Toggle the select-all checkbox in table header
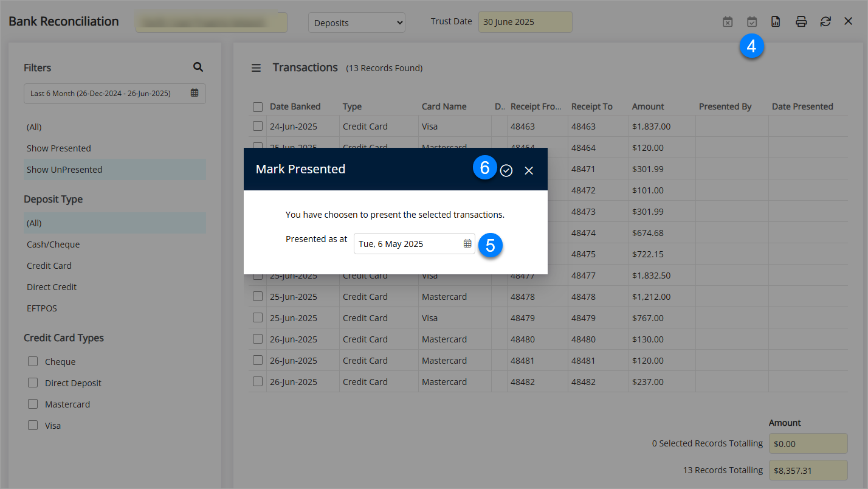Image resolution: width=868 pixels, height=489 pixels. pos(258,107)
